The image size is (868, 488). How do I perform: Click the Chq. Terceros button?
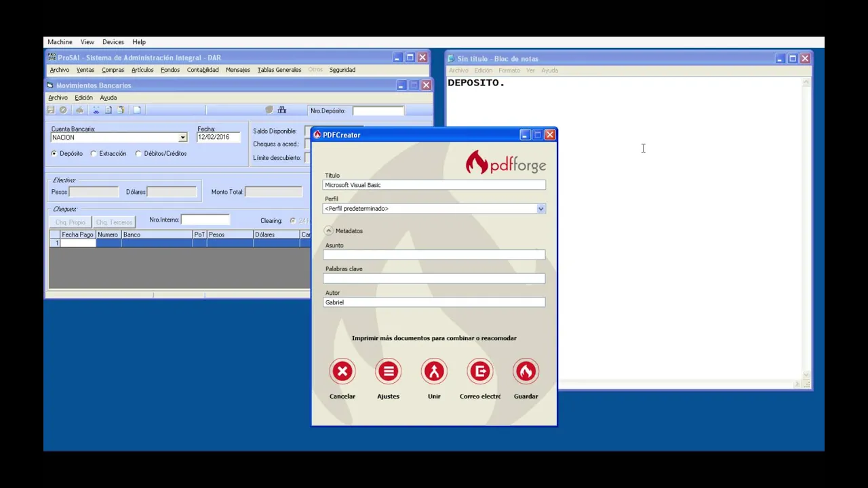tap(114, 222)
